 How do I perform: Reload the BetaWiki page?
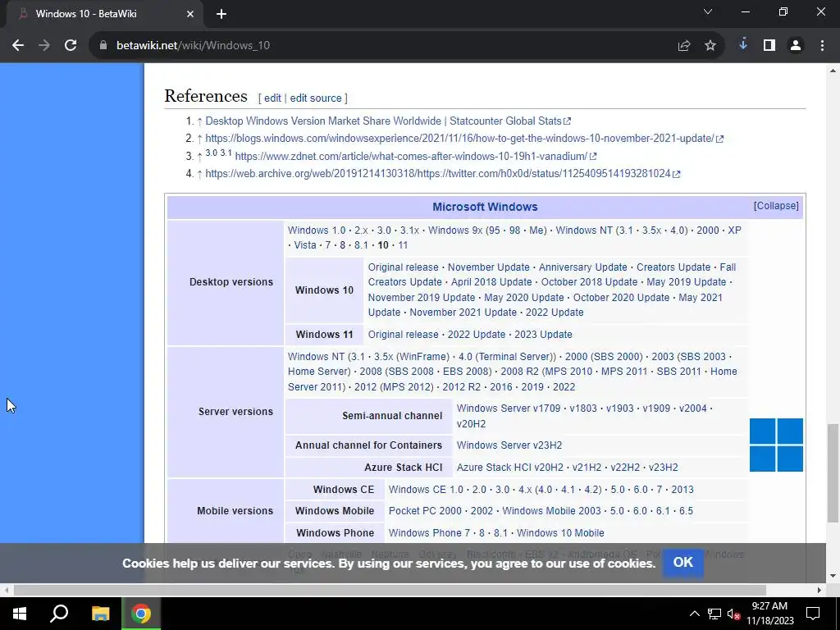click(71, 46)
